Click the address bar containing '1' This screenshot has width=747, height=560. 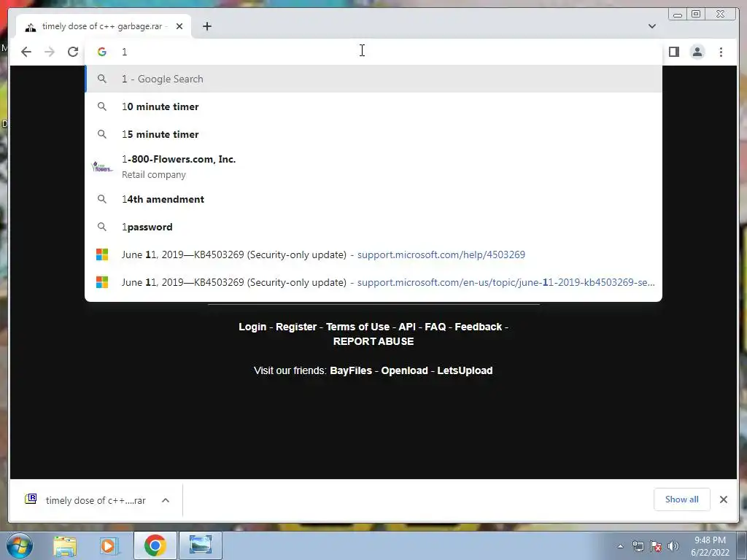click(373, 52)
